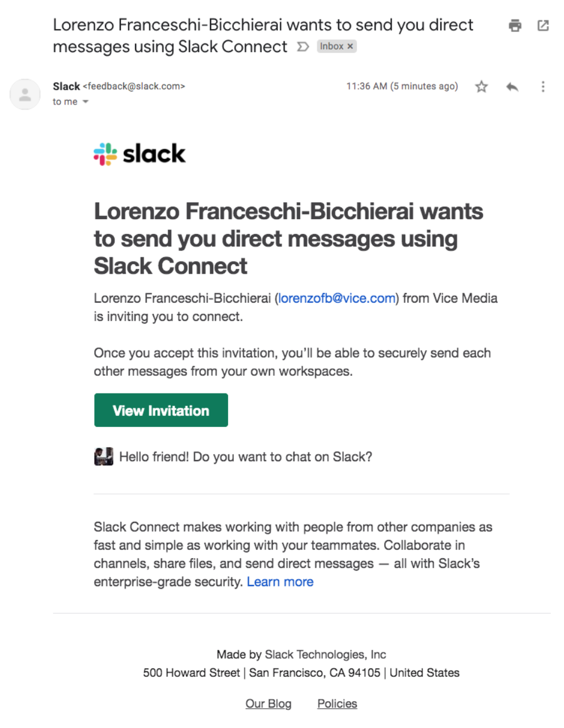The image size is (564, 728).
Task: Reply using the arrow icon
Action: click(x=512, y=86)
